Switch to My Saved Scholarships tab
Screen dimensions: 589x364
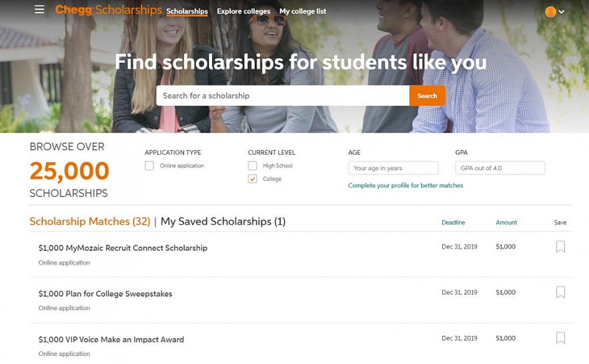click(x=223, y=221)
